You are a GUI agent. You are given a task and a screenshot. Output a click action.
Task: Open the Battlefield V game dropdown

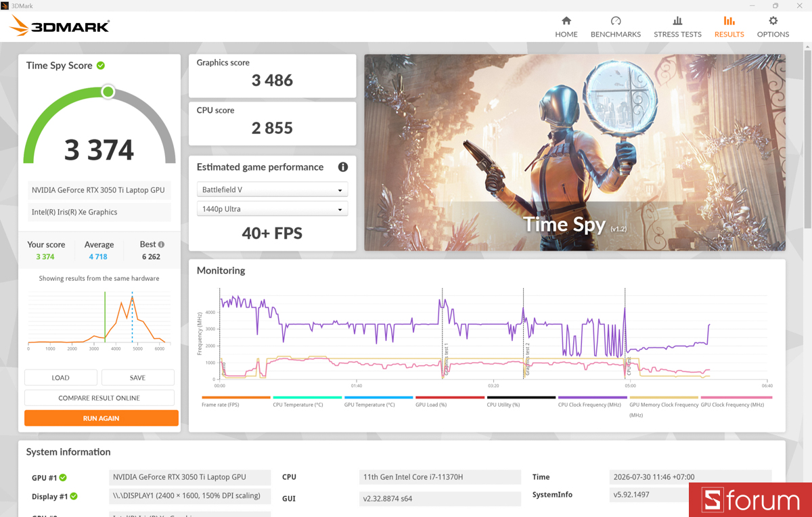pos(272,190)
